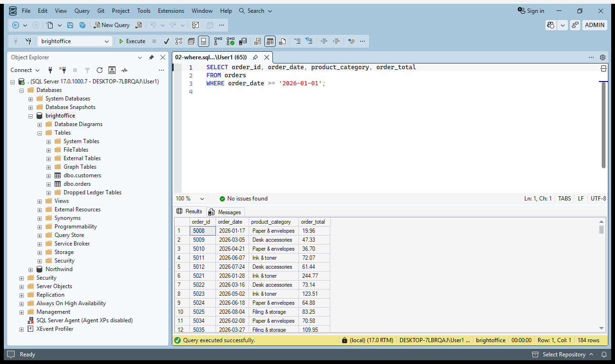This screenshot has height=364, width=615.
Task: Toggle IntelliSense Enabled icon
Action: click(204, 41)
